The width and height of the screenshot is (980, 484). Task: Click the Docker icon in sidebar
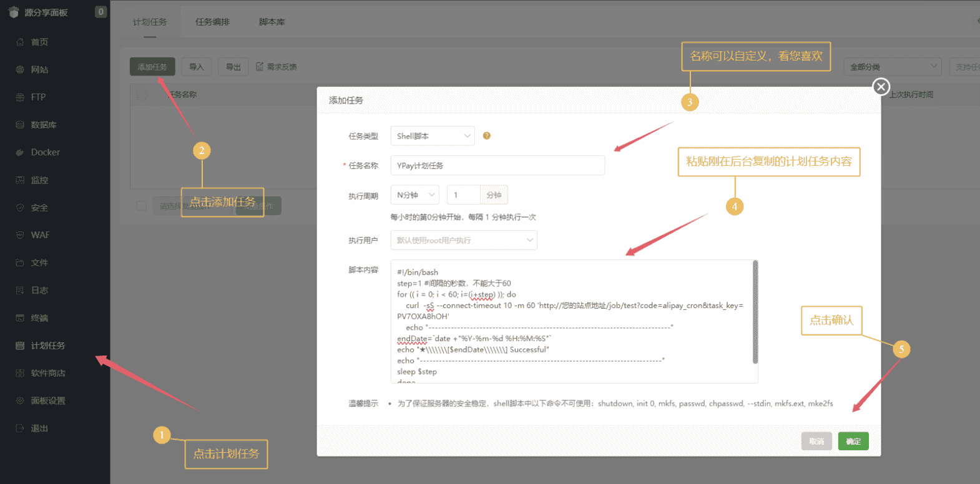pyautogui.click(x=20, y=152)
